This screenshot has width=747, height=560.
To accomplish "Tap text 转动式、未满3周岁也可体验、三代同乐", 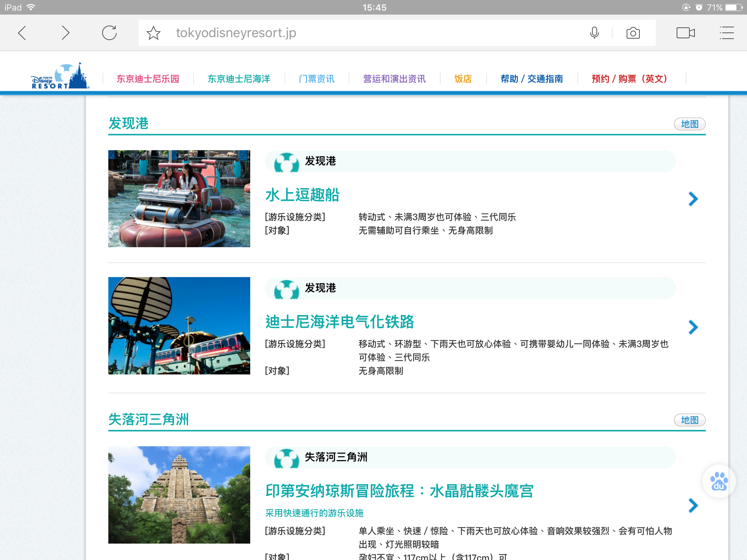I will pos(437,217).
